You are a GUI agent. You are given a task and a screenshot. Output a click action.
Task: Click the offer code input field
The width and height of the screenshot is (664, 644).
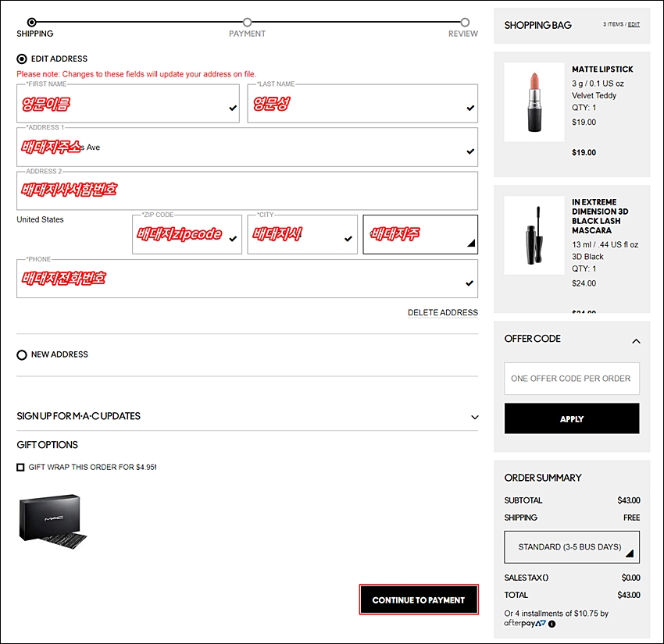pos(572,379)
